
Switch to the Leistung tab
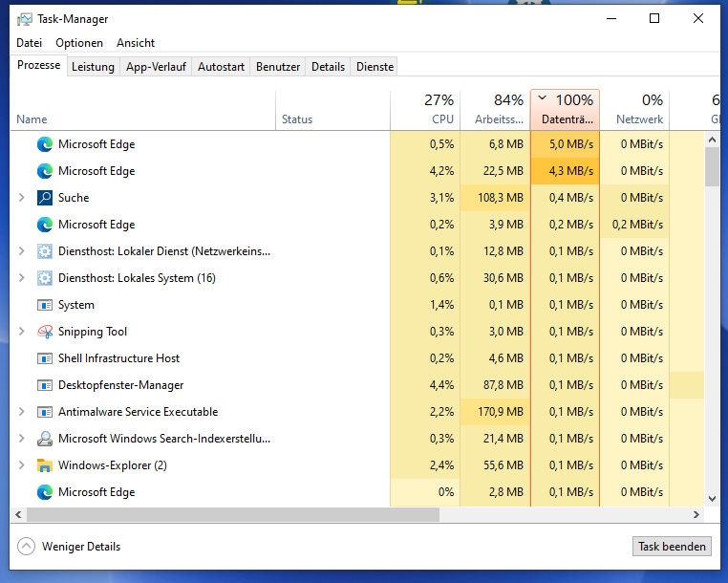coord(93,67)
